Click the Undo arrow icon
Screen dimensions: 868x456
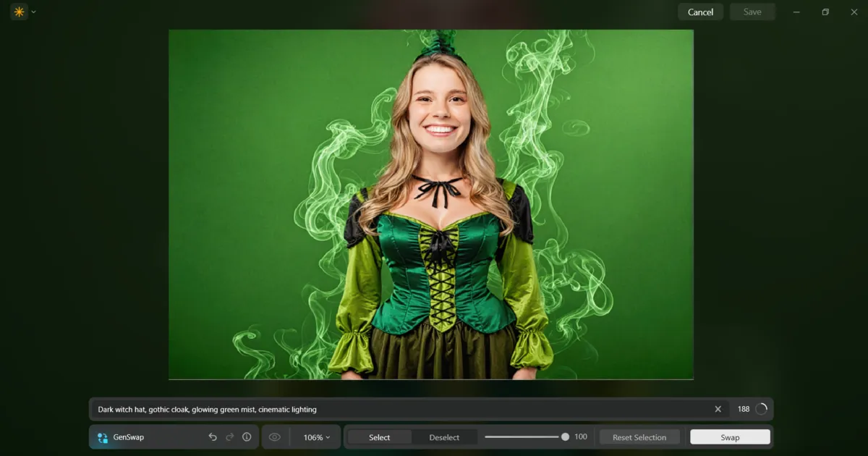coord(212,436)
